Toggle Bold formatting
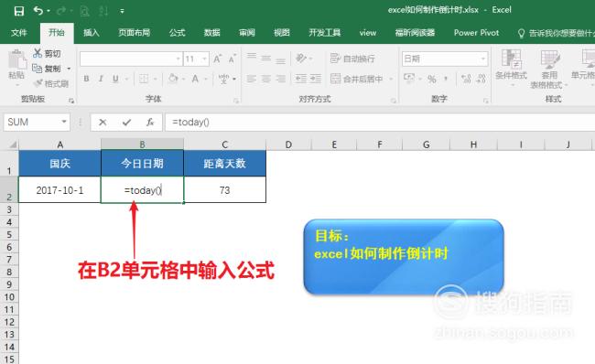This screenshot has width=595, height=364. coord(87,79)
